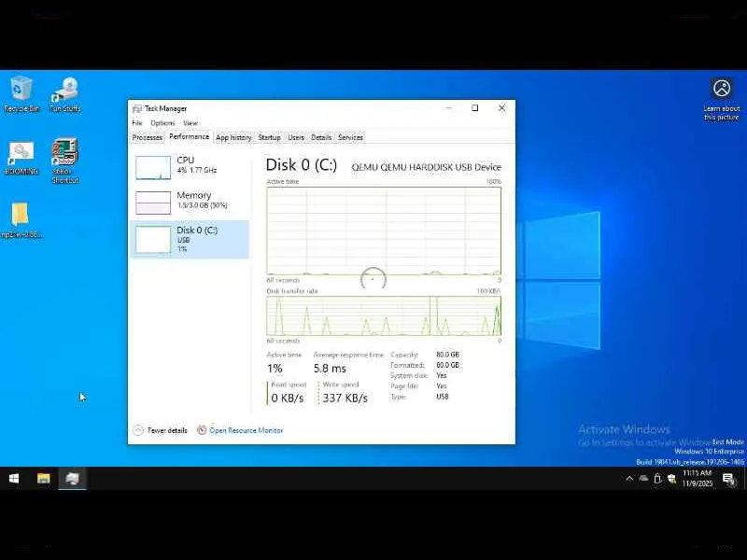Select the BOOMING desktop shortcut icon
747x560 pixels.
pyautogui.click(x=21, y=159)
